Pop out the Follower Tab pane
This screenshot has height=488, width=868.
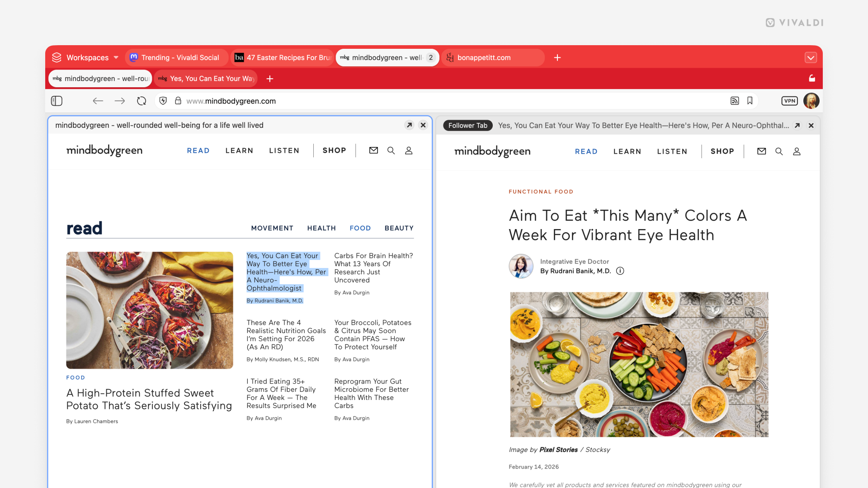pyautogui.click(x=797, y=126)
